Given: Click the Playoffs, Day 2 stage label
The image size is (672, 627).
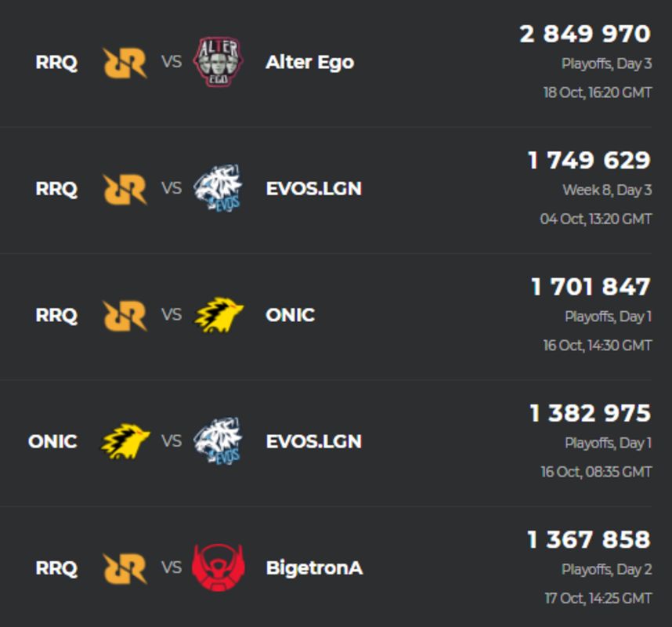Looking at the screenshot, I should pyautogui.click(x=606, y=569).
